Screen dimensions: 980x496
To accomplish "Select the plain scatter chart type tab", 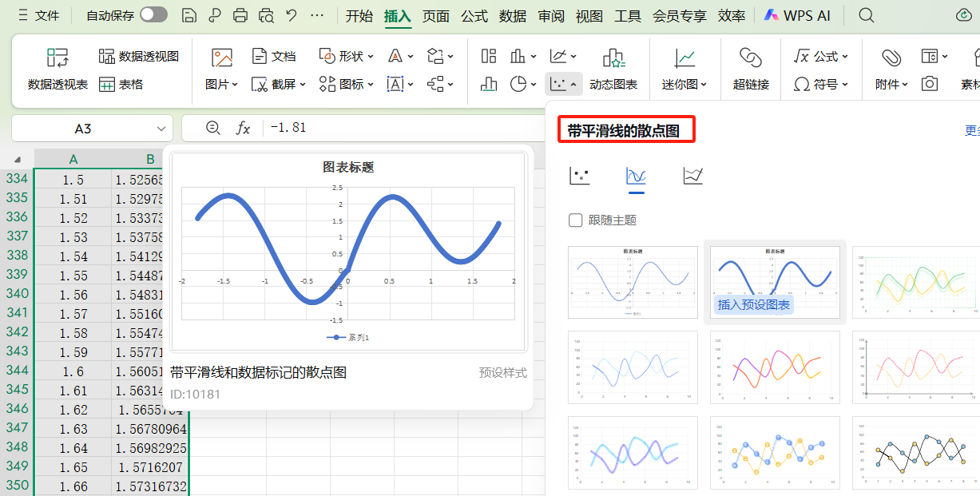I will click(579, 177).
